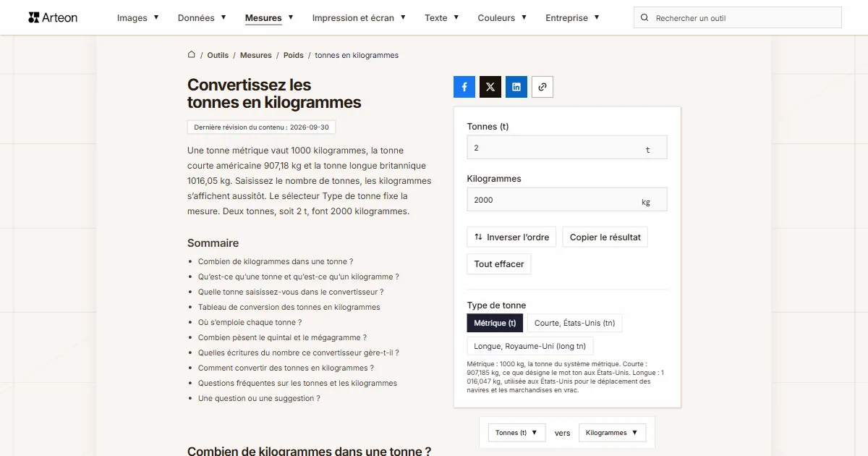Open the Couleurs menu

[502, 18]
